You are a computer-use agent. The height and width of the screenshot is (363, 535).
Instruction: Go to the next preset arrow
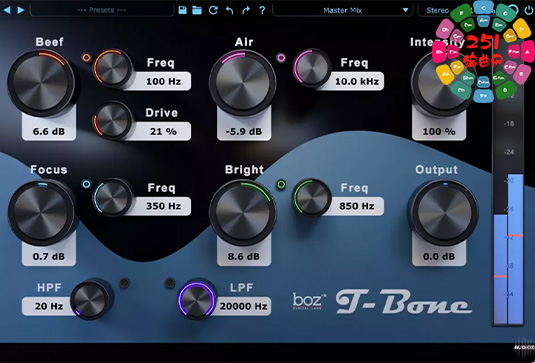pyautogui.click(x=21, y=10)
